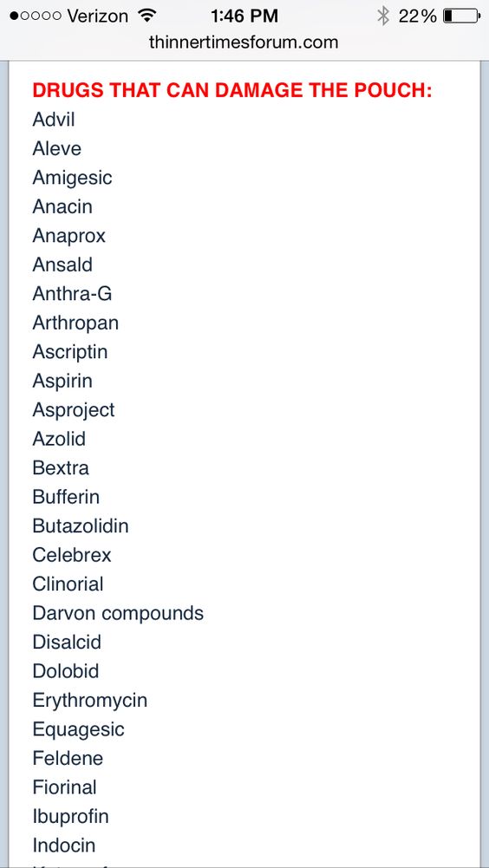Tap the 22% battery percentage text

tap(418, 16)
